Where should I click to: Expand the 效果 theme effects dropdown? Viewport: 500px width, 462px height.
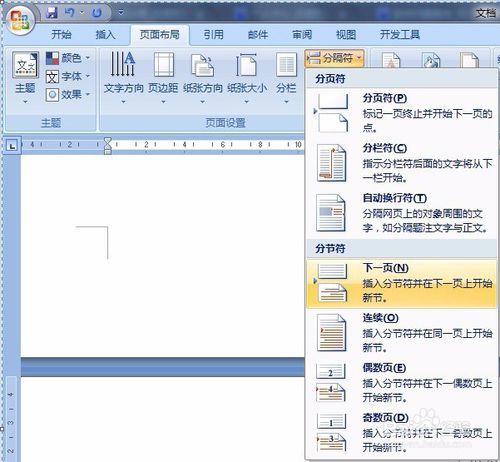(x=68, y=95)
